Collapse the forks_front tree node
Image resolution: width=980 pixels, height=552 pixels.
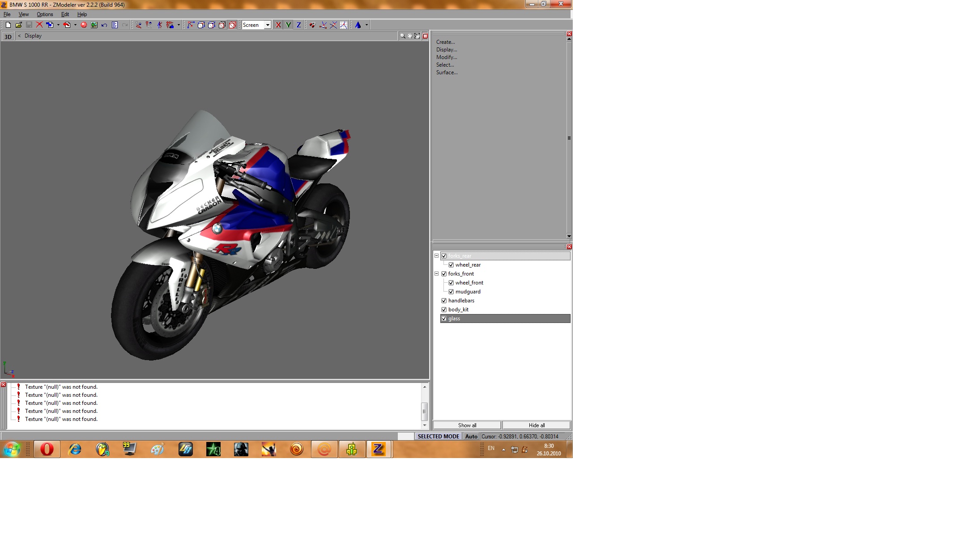click(x=436, y=274)
